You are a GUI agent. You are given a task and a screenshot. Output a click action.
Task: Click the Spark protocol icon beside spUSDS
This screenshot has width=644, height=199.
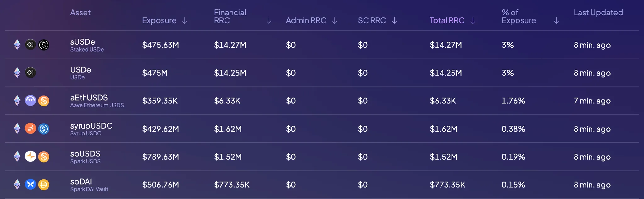31,157
